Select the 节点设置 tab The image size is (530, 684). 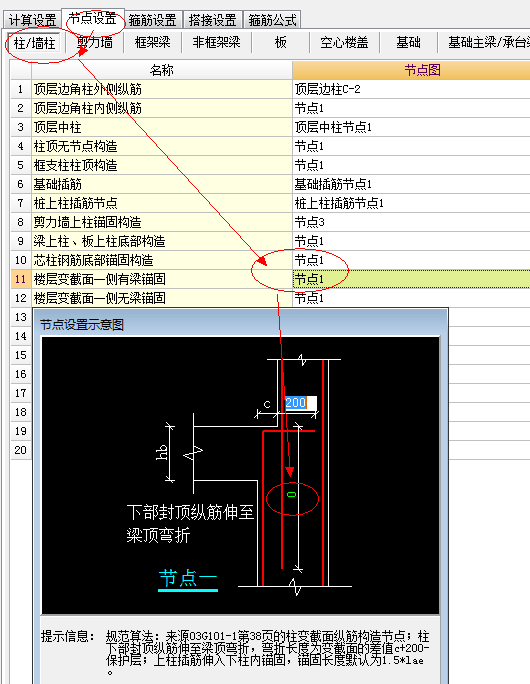[93, 18]
